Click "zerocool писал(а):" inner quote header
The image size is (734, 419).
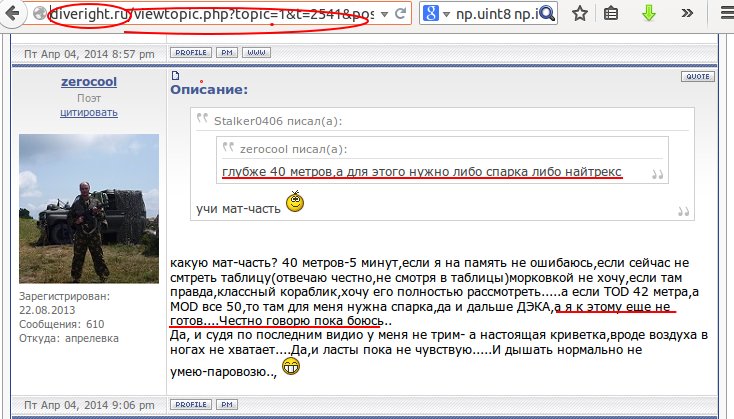coord(294,149)
